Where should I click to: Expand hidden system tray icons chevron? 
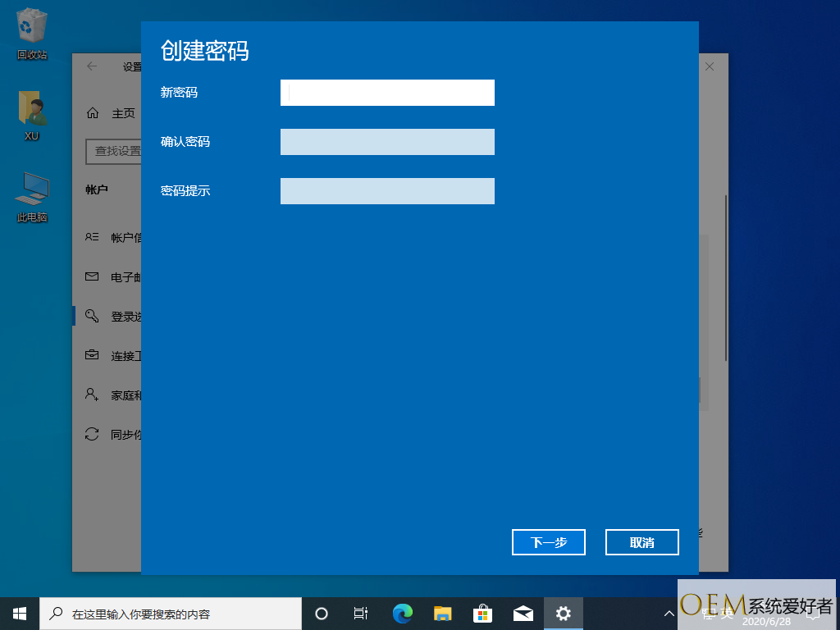point(669,613)
